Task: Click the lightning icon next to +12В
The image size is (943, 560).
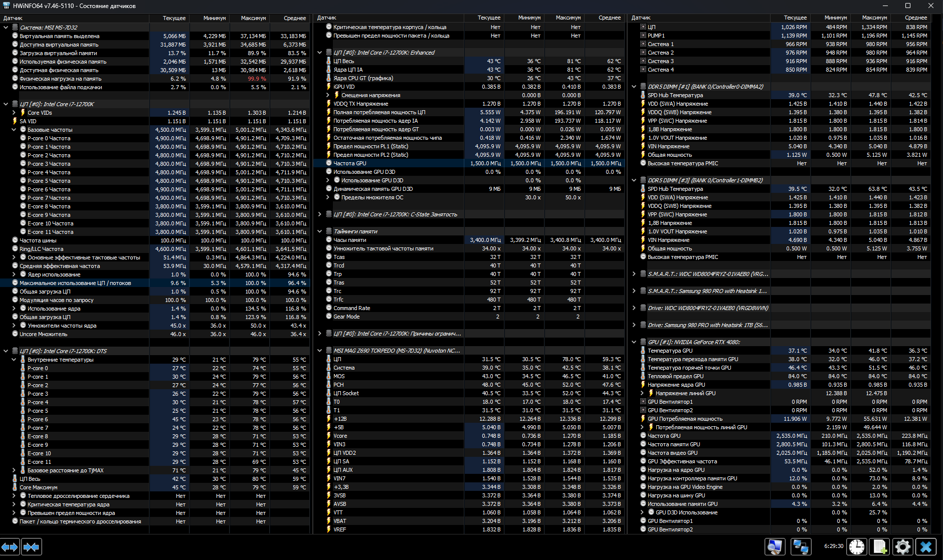Action: click(329, 419)
